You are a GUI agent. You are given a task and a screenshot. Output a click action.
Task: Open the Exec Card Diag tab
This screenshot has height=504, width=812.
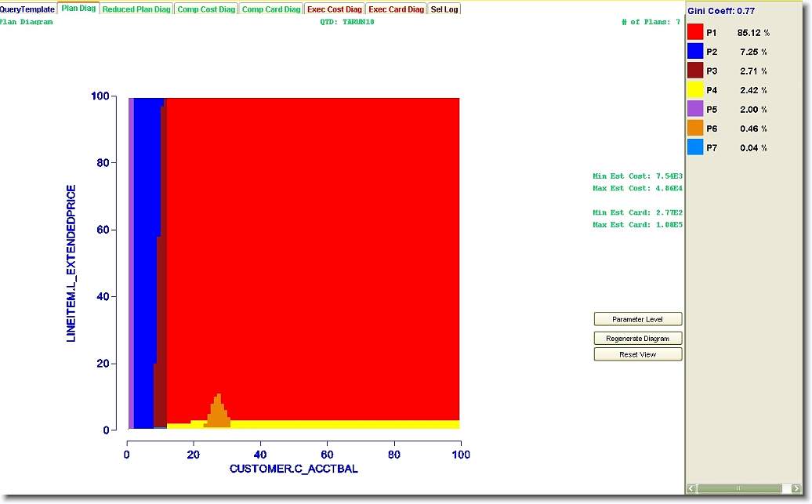click(x=397, y=9)
